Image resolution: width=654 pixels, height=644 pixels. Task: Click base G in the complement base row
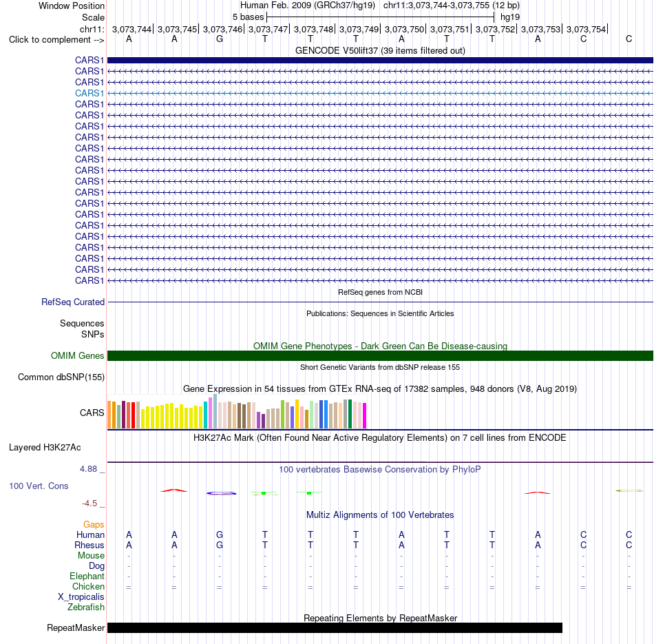pos(220,39)
